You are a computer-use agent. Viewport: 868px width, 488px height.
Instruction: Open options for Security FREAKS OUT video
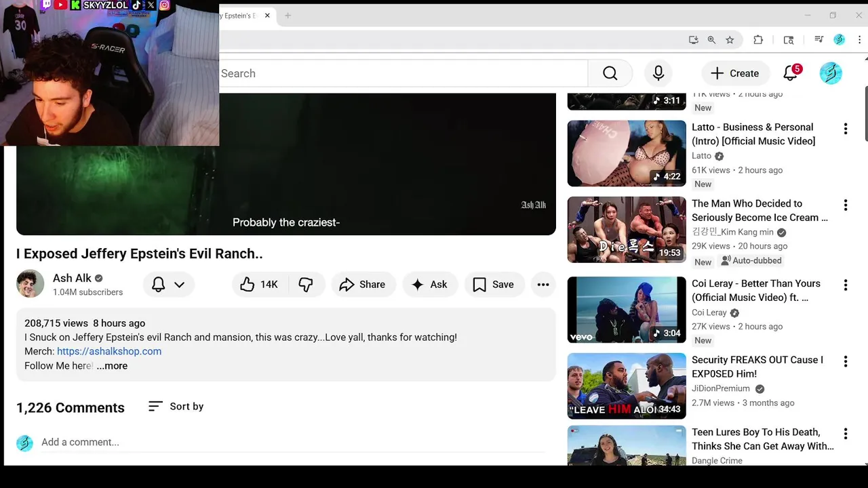point(846,361)
